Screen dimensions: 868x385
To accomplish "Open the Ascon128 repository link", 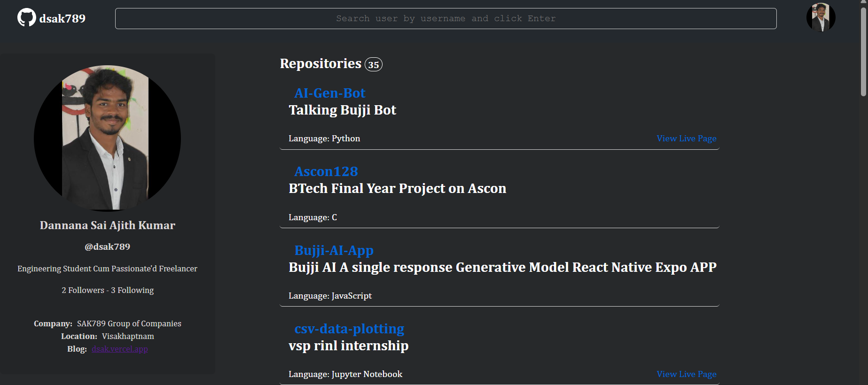I will [x=326, y=171].
